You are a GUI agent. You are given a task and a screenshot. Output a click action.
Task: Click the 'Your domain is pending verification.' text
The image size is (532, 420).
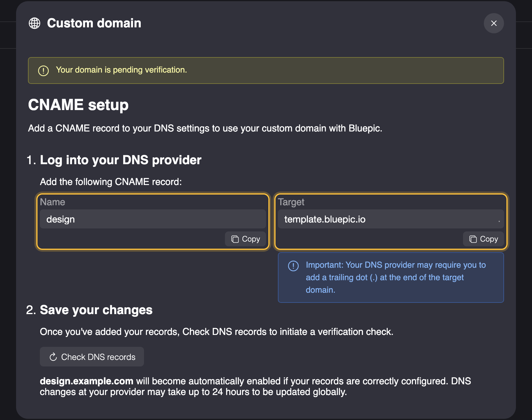click(121, 70)
